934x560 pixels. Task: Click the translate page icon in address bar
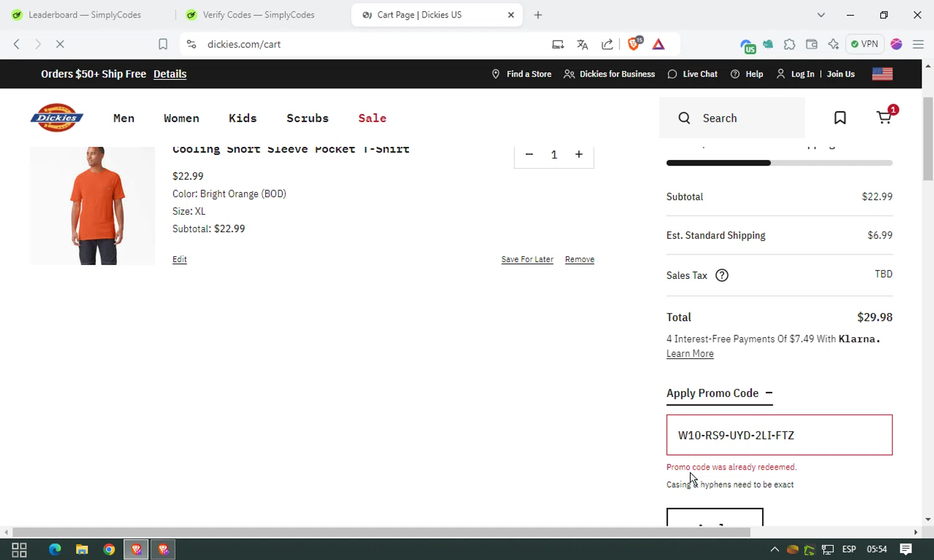[x=583, y=44]
